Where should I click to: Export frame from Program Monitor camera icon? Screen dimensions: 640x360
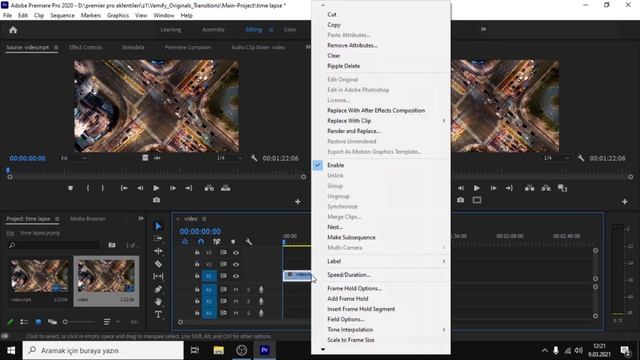click(460, 200)
